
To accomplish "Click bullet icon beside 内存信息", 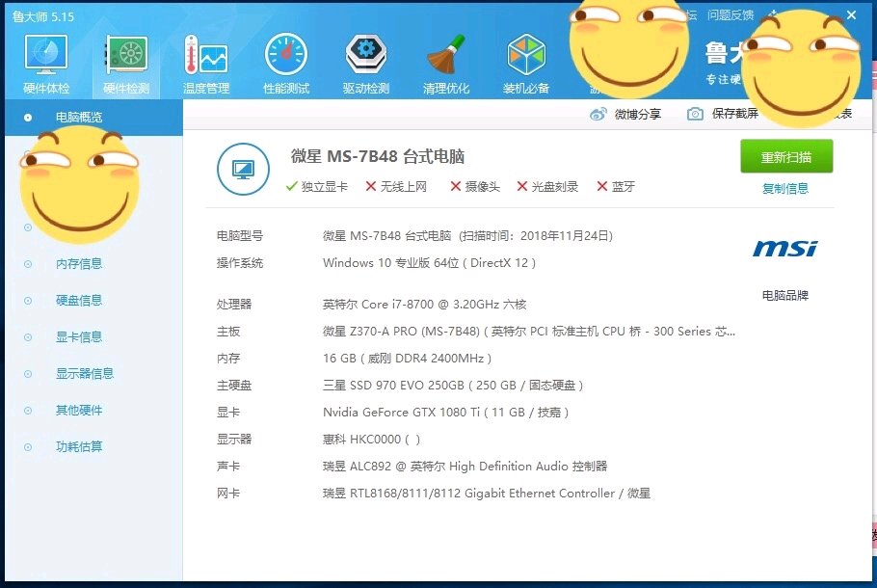I will coord(27,264).
